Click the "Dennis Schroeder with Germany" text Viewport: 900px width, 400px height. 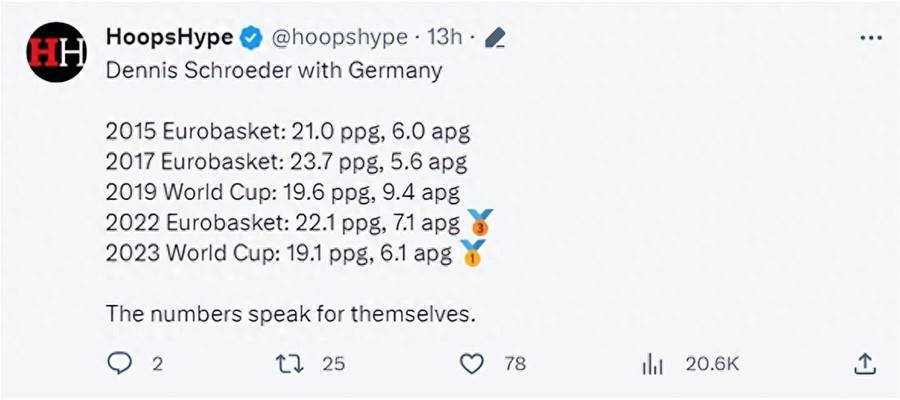tap(274, 73)
